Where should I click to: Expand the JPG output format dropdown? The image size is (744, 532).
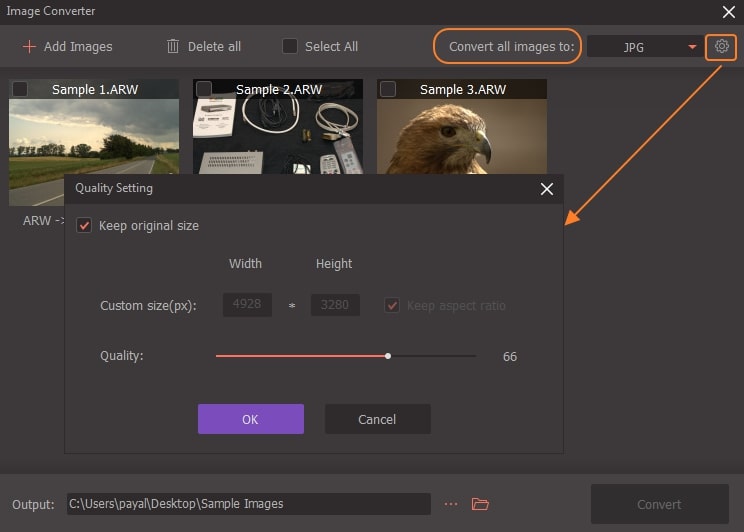pos(643,47)
